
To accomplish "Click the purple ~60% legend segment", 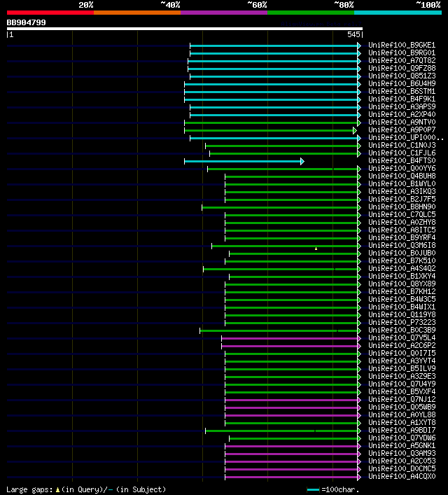I will [x=224, y=13].
